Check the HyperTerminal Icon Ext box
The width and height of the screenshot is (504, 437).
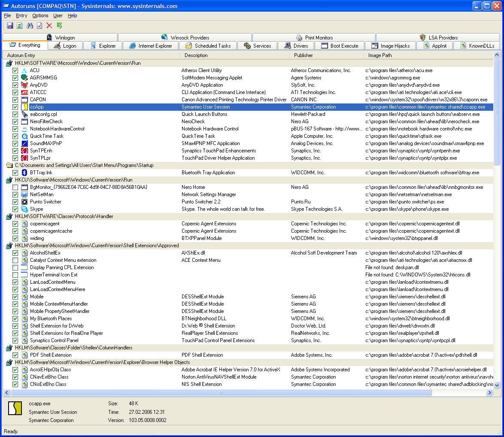point(15,275)
